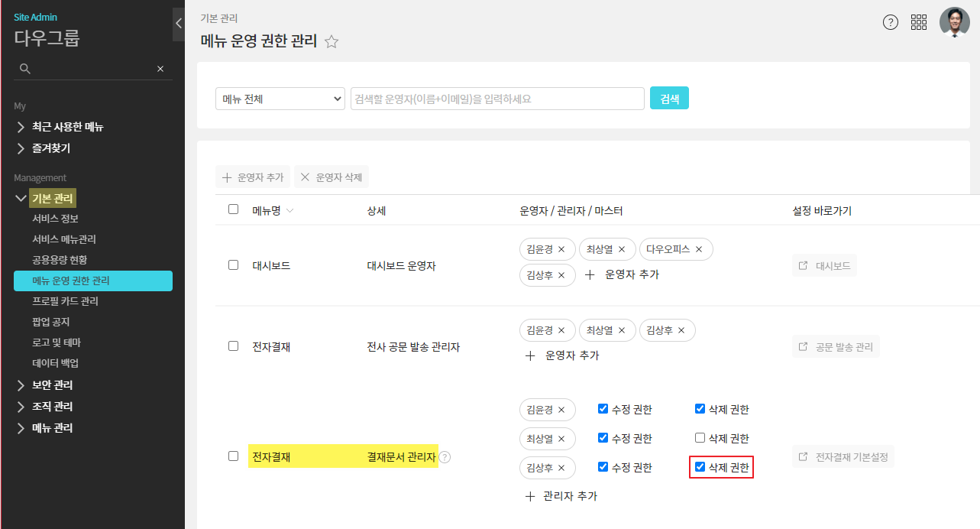Open the apps grid icon
The height and width of the screenshot is (529, 980).
[919, 22]
